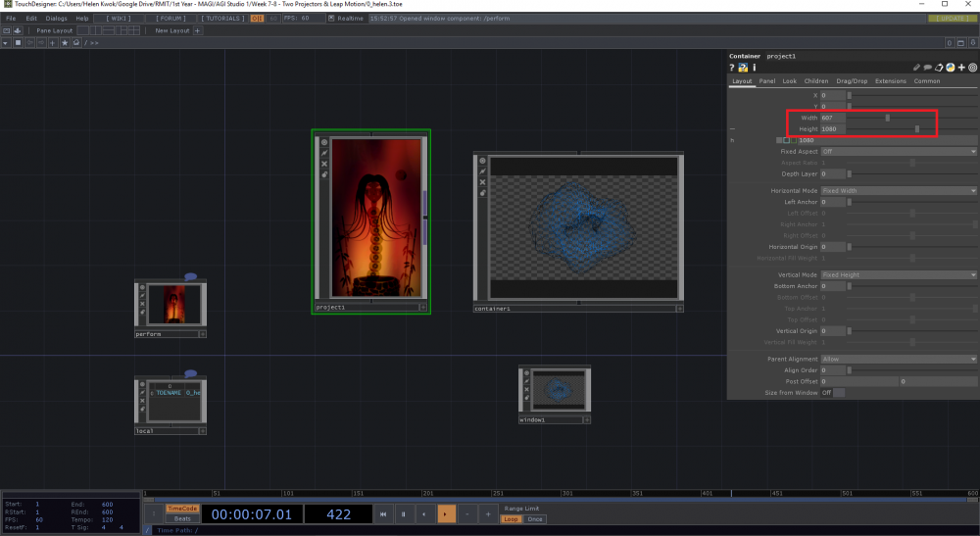Image resolution: width=980 pixels, height=536 pixels.
Task: Open the comment speech bubble icon
Action: point(927,68)
